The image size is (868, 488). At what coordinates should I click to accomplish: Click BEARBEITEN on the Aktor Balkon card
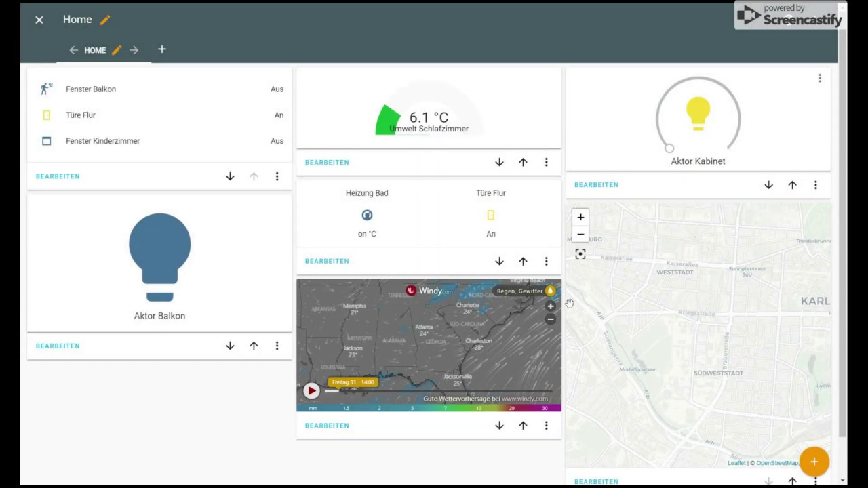click(58, 346)
